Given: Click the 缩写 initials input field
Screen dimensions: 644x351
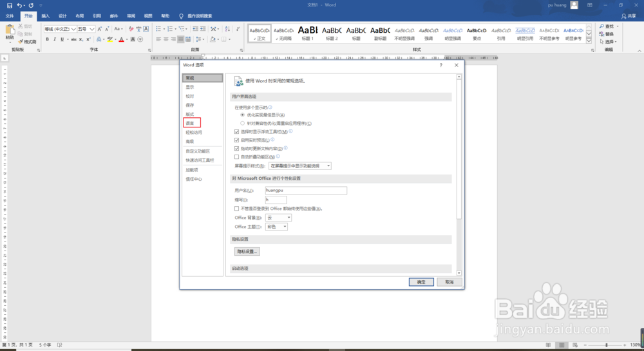Looking at the screenshot, I should coord(276,200).
